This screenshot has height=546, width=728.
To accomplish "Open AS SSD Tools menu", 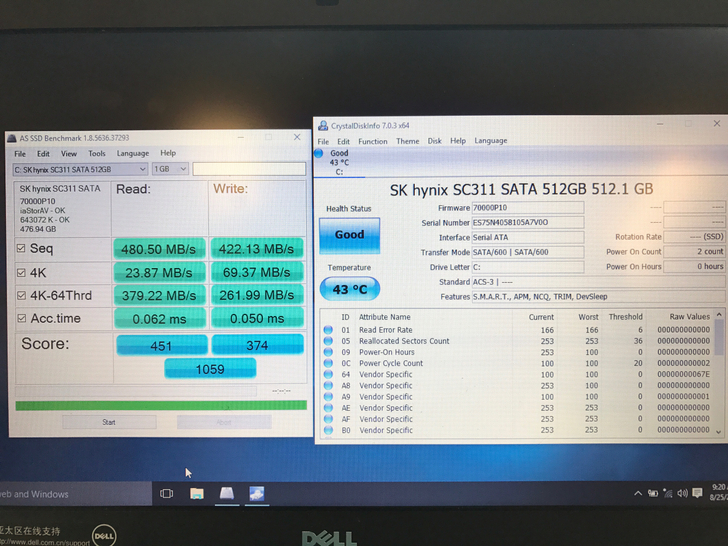I will pos(97,153).
